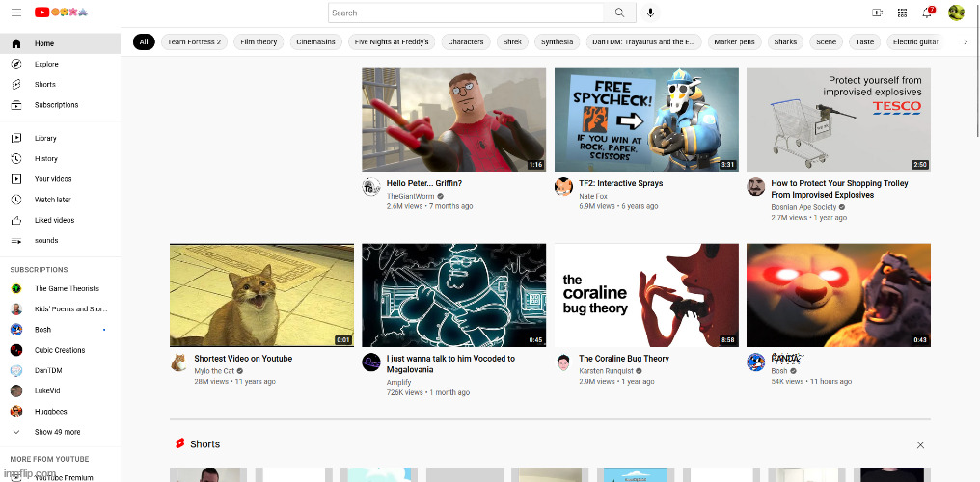Select the DanTDM: Trayaurus chip
980x482 pixels.
tap(643, 41)
